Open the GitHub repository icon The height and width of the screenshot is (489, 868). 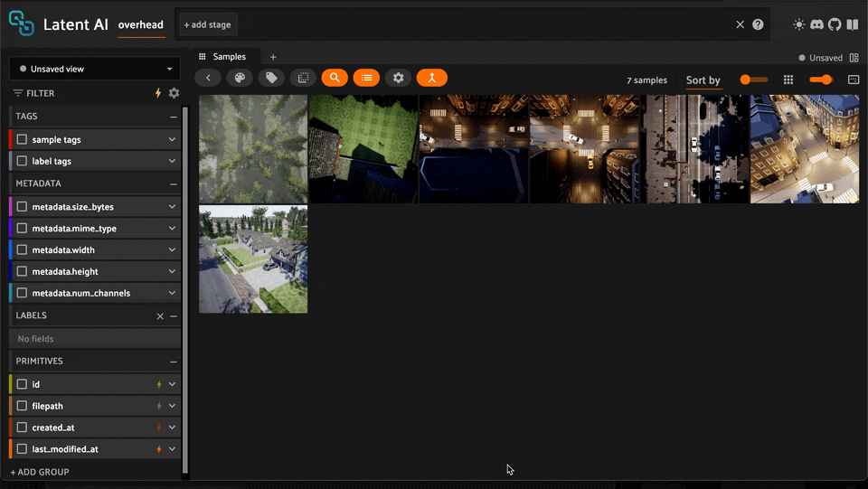coord(835,24)
